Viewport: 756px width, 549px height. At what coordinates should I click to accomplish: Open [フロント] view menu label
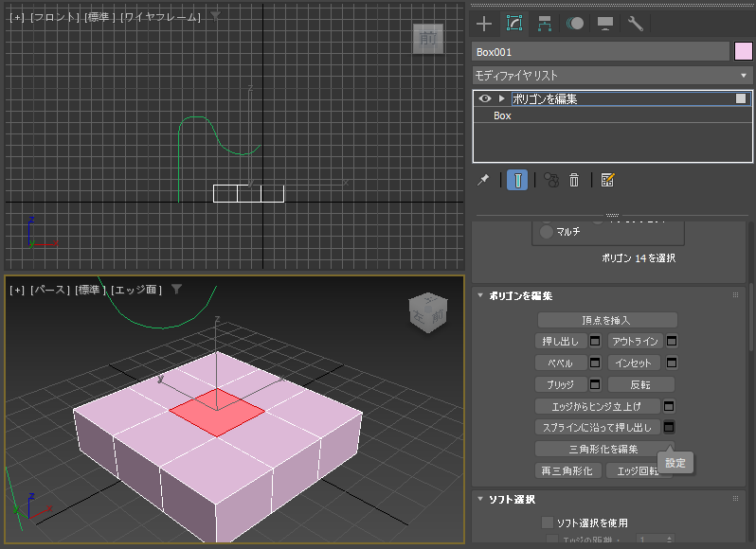[55, 17]
